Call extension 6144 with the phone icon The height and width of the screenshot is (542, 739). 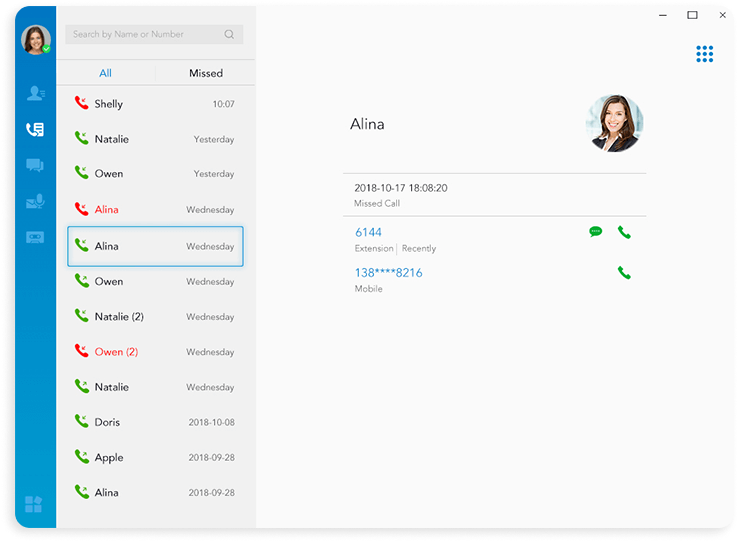pyautogui.click(x=624, y=232)
